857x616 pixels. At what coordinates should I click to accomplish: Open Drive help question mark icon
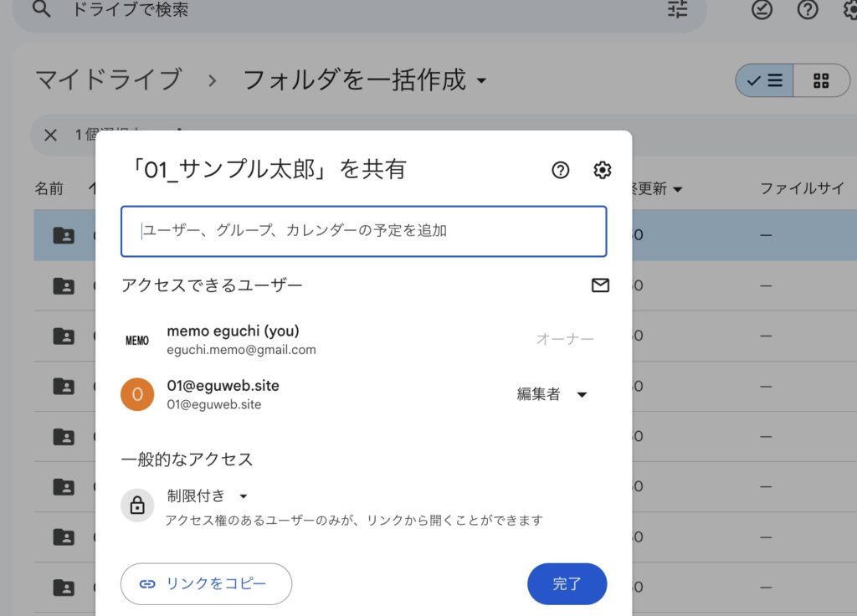point(807,9)
